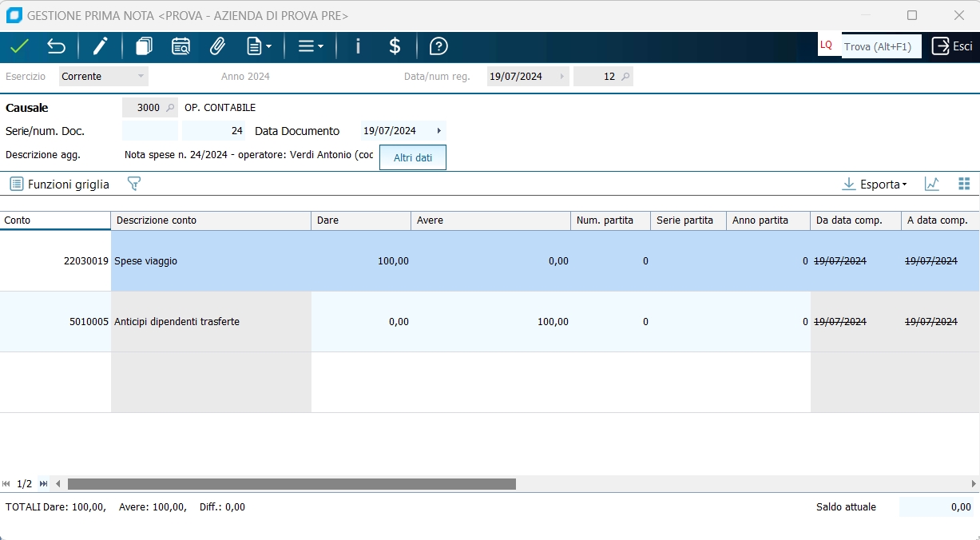Click the paperclip attachments icon
This screenshot has height=540, width=980.
coord(217,46)
